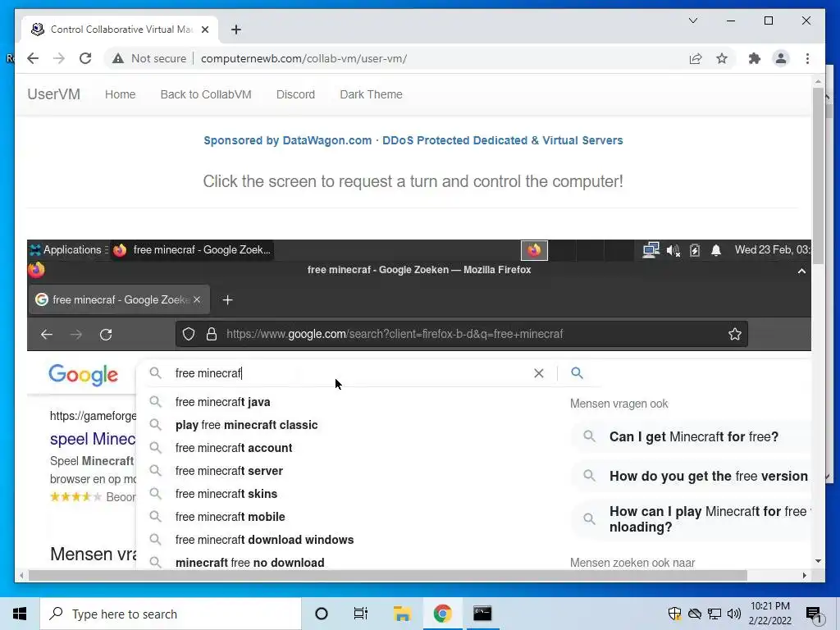Open the Google logo homepage

(x=83, y=374)
